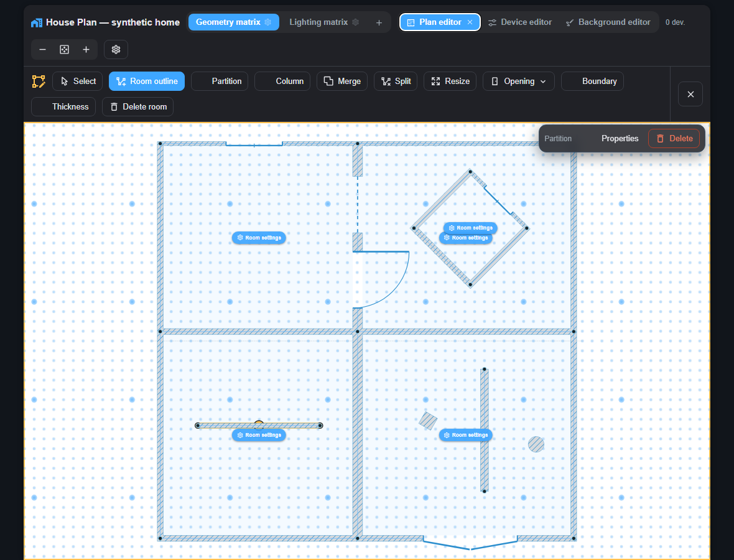
Task: Open the Plan editor tab
Action: 440,22
